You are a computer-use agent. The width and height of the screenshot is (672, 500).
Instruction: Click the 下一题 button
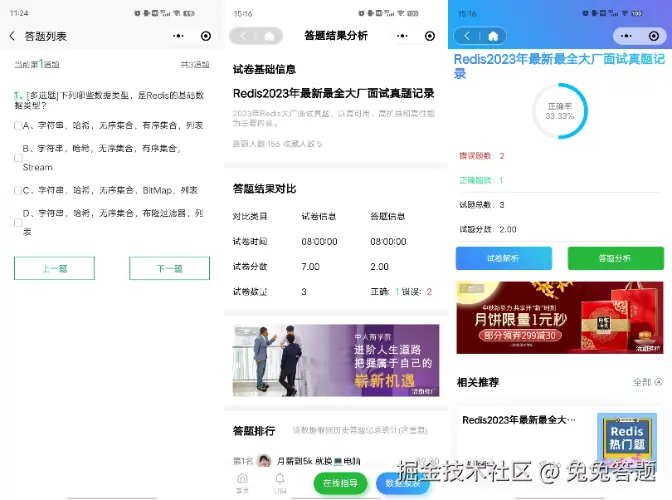[169, 268]
